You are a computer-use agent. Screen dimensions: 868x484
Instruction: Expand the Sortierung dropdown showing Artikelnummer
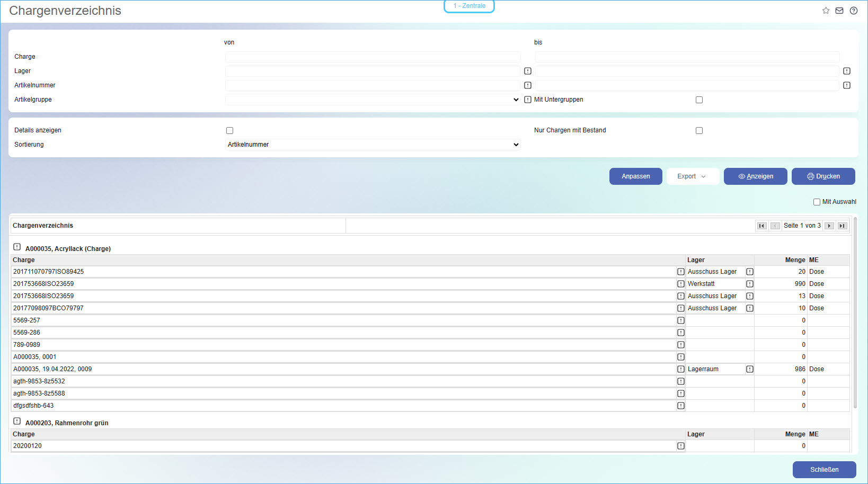(x=373, y=145)
